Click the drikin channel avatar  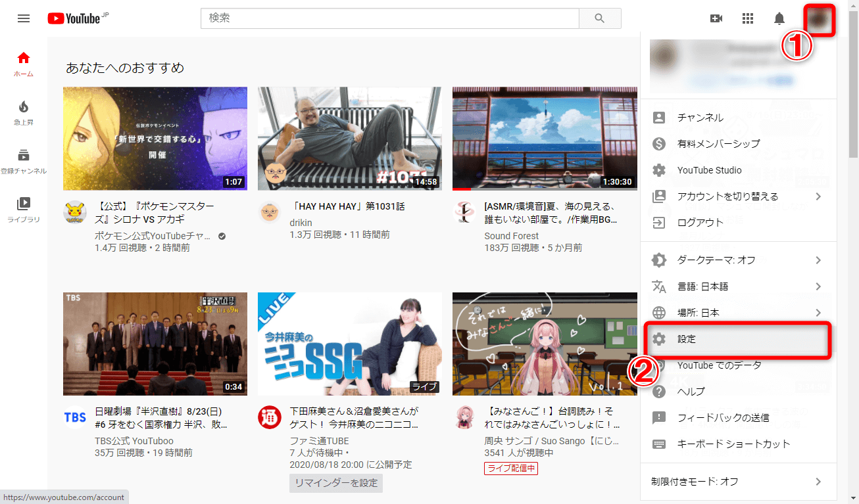[270, 212]
